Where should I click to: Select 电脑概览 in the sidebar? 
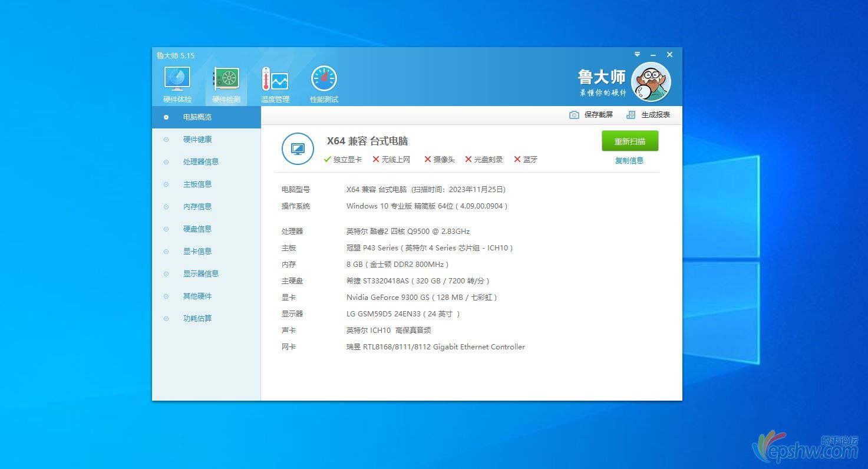click(x=206, y=117)
